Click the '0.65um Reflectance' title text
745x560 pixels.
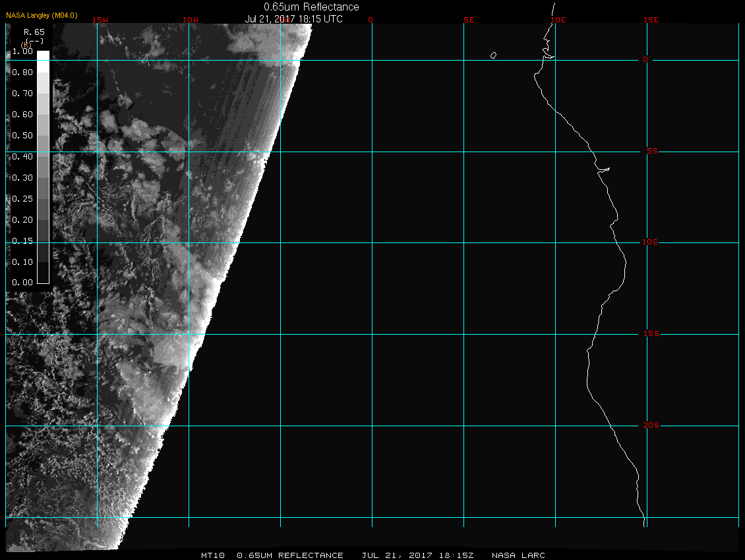click(311, 7)
